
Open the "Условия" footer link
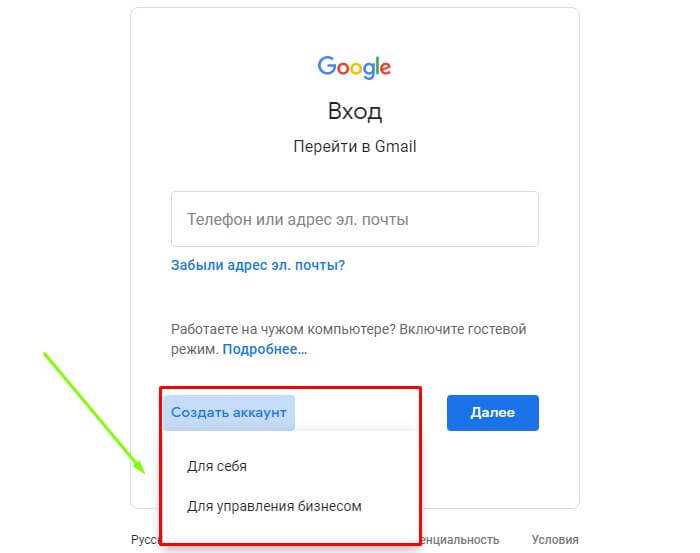(555, 540)
